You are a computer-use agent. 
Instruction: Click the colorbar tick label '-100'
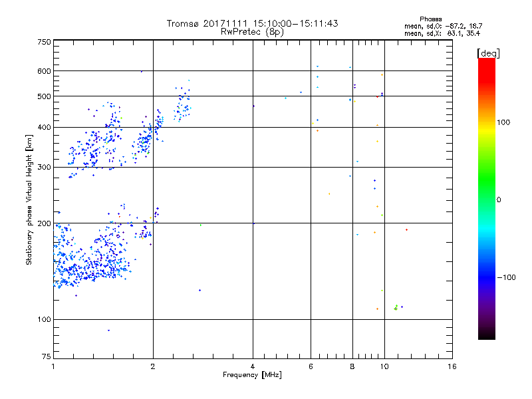coord(506,277)
